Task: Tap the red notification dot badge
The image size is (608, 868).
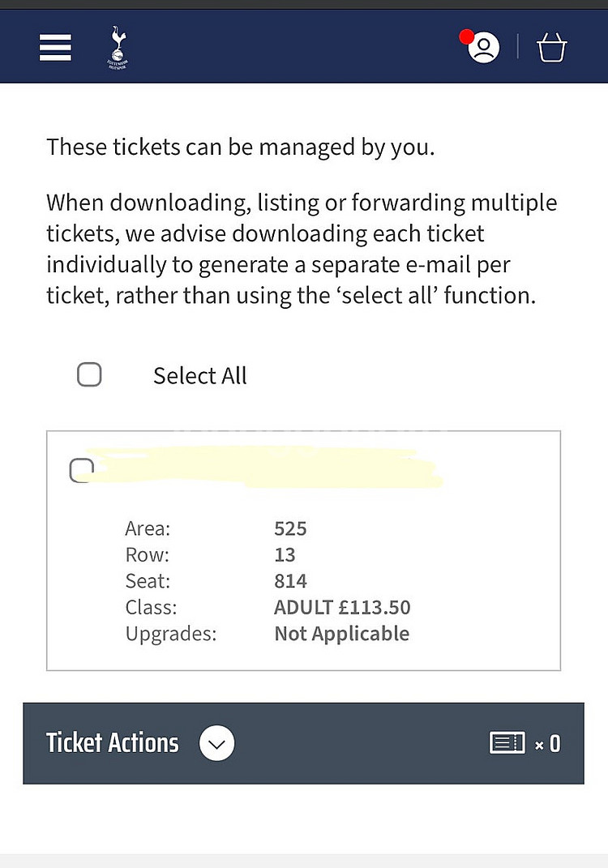Action: [x=467, y=36]
